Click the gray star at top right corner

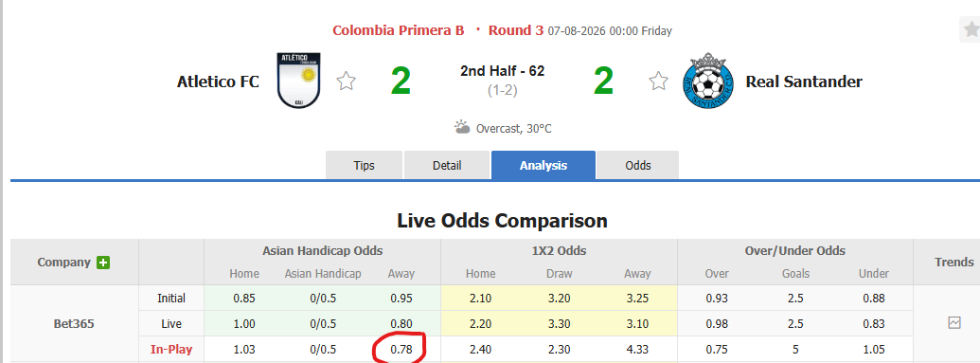pos(971,29)
